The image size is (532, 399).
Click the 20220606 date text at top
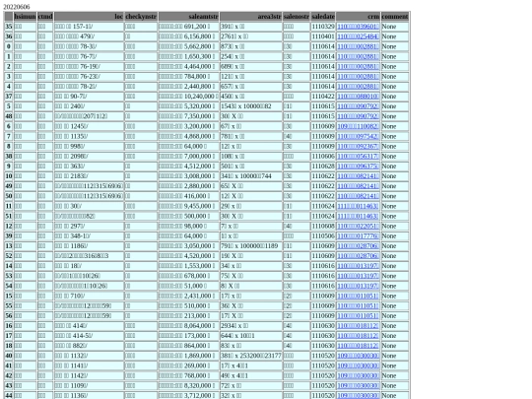click(x=17, y=7)
